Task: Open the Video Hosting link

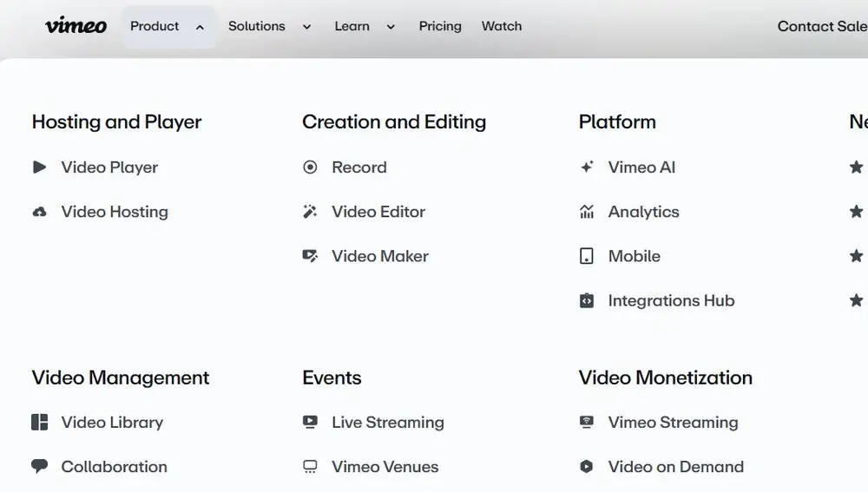Action: click(115, 212)
